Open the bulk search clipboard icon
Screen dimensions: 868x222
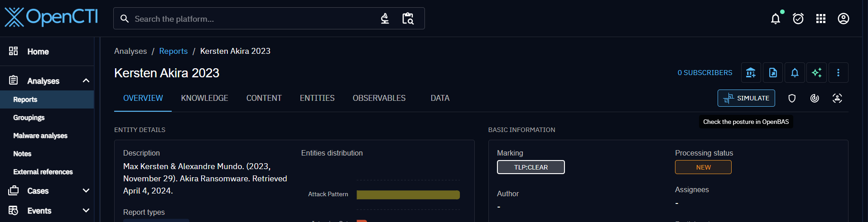pos(408,19)
